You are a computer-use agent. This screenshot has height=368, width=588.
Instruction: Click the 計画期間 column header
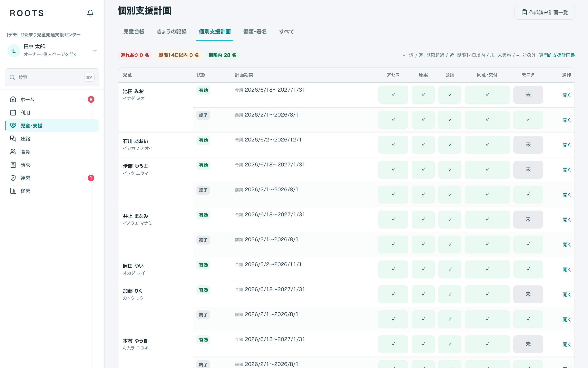(244, 75)
